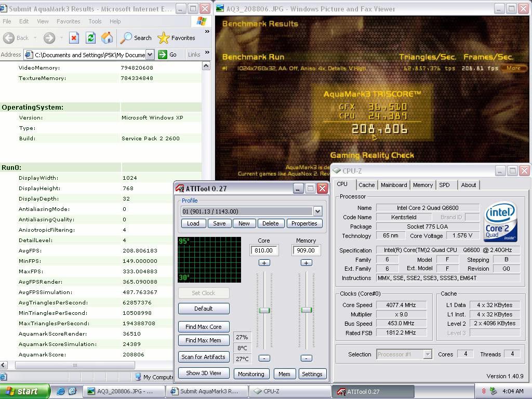Click the IE horizontal scrollbar thumb
This screenshot has width=532, height=399.
[x=75, y=365]
